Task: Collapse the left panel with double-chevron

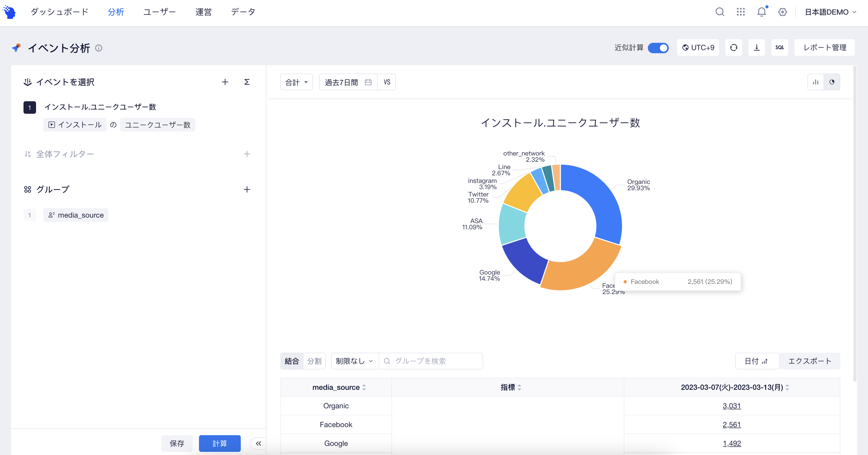Action: pyautogui.click(x=258, y=444)
